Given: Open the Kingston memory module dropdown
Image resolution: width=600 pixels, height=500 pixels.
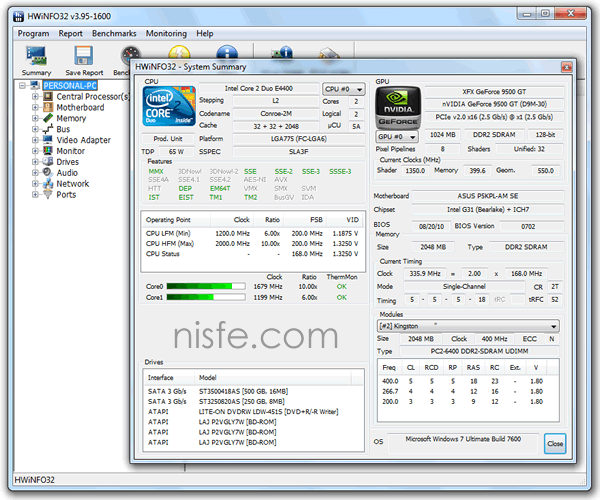Looking at the screenshot, I should click(468, 326).
